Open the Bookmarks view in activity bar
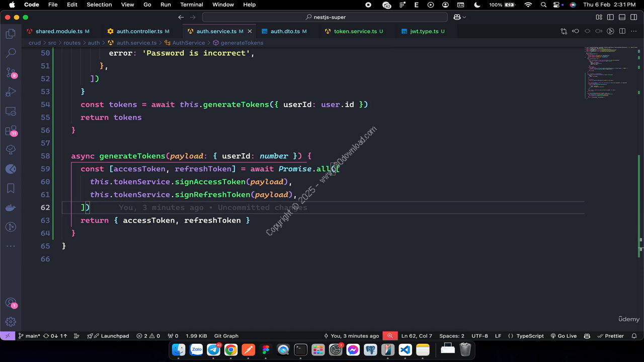The image size is (644, 362). pyautogui.click(x=11, y=189)
